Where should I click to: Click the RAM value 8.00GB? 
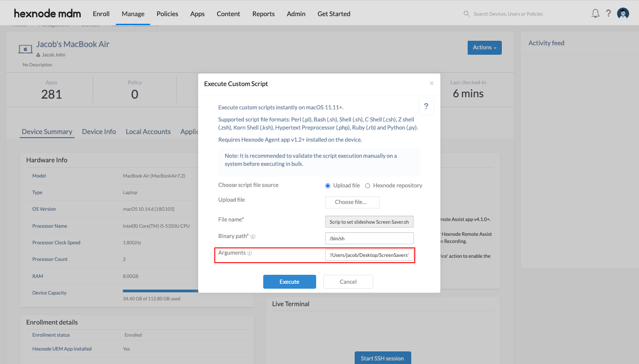pos(130,276)
